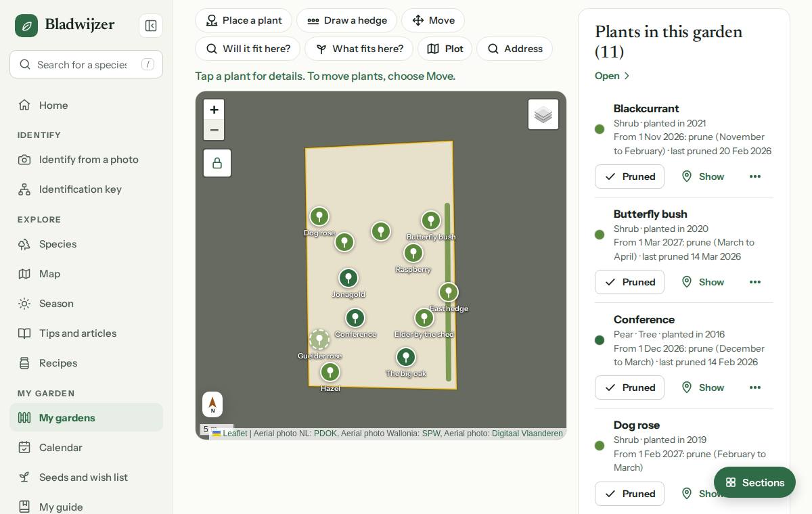Open the Species page
Viewport: 812px width, 514px height.
(86, 244)
